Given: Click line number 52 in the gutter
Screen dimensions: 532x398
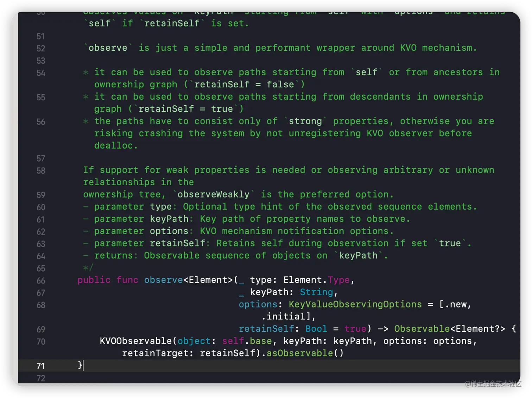Looking at the screenshot, I should click(41, 49).
